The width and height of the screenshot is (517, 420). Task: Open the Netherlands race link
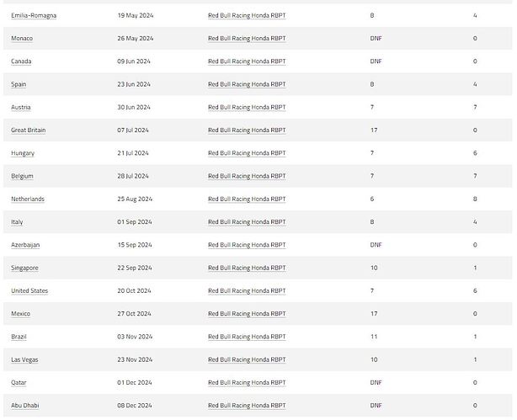(x=28, y=199)
